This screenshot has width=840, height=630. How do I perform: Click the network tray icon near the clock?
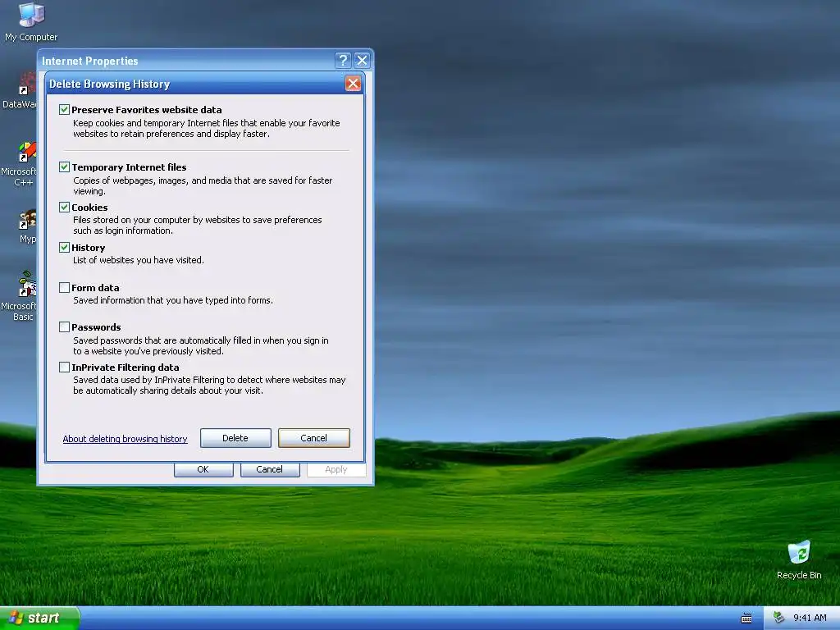[x=779, y=618]
